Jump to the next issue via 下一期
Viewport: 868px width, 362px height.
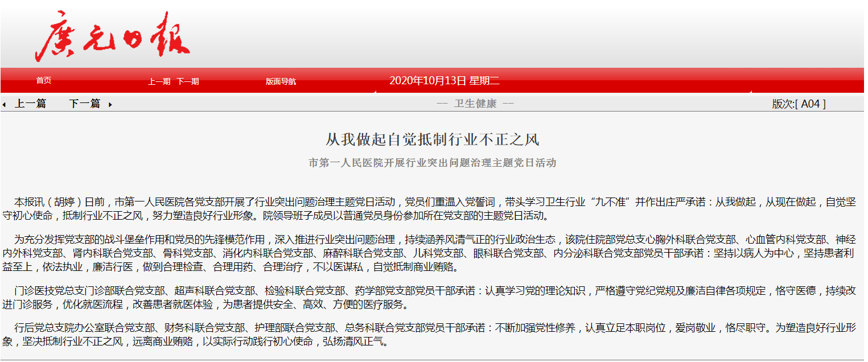187,81
